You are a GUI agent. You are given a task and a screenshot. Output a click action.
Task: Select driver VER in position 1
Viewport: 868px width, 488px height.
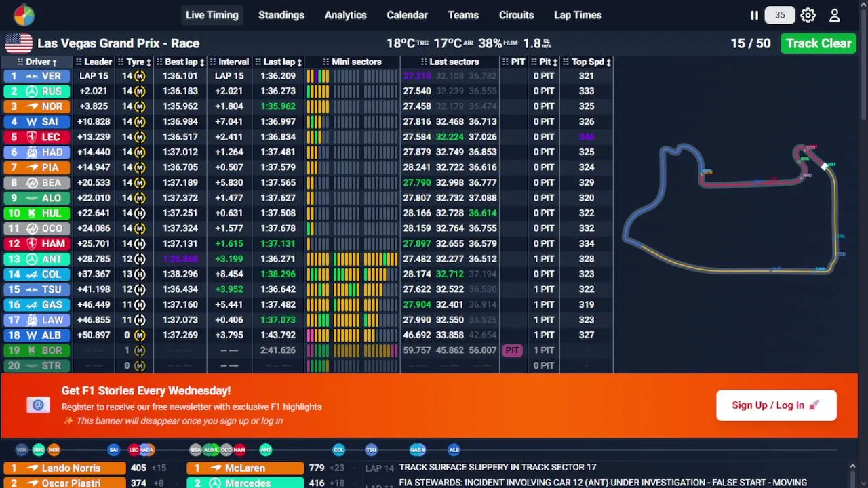(37, 76)
